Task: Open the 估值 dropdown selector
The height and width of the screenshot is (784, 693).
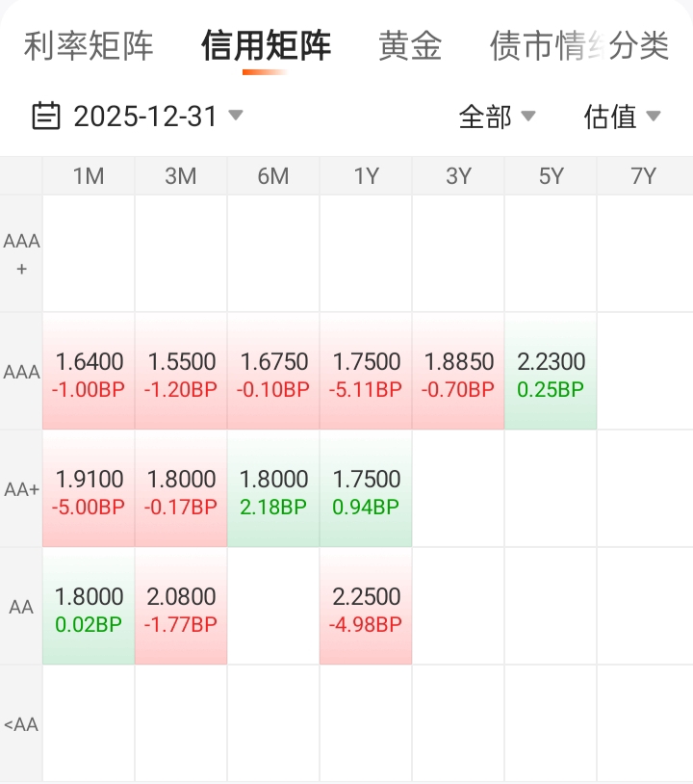Action: (622, 117)
